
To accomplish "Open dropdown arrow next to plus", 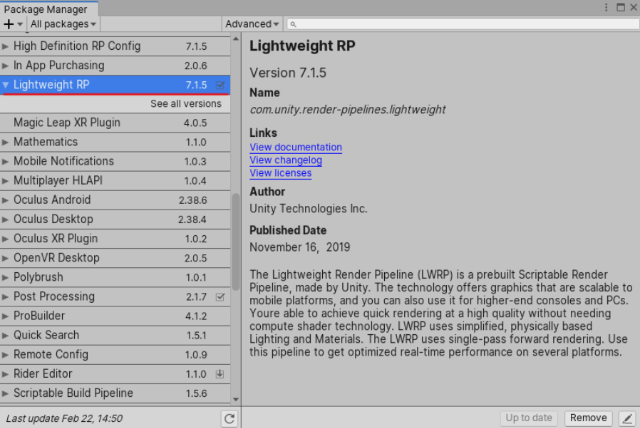I will point(20,24).
